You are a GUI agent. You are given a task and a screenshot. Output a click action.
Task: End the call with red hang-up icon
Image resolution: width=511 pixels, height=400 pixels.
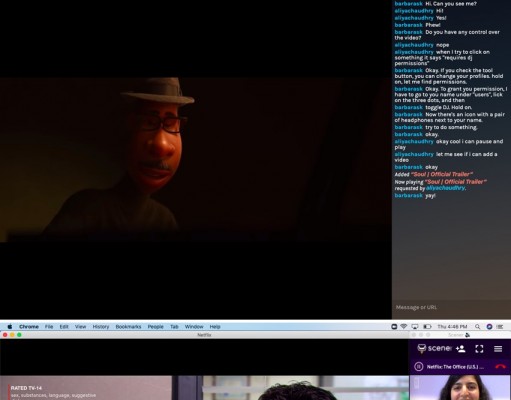(500, 367)
